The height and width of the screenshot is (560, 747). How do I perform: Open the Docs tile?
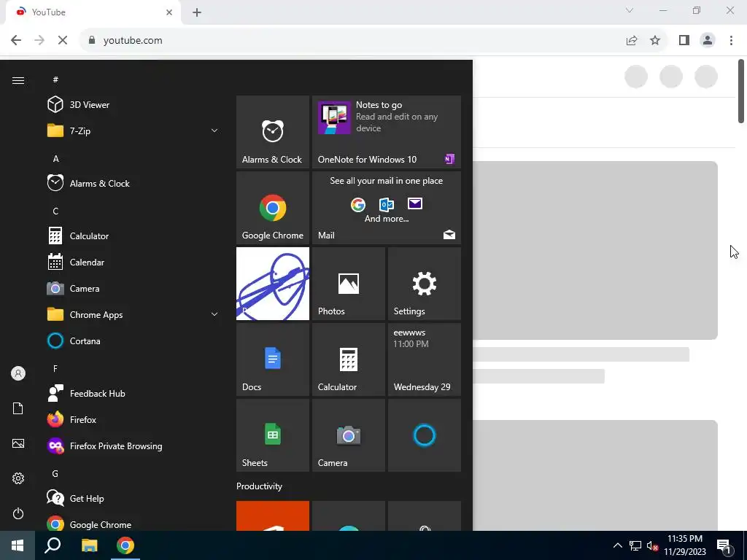click(273, 359)
